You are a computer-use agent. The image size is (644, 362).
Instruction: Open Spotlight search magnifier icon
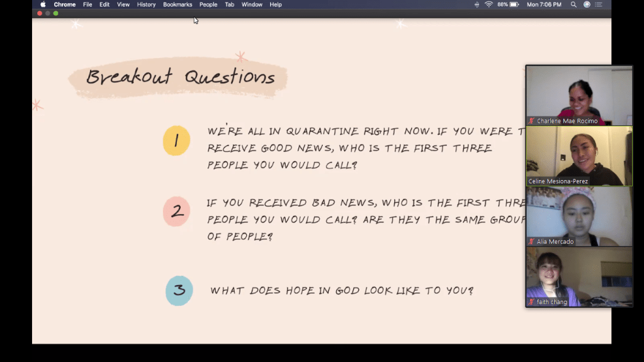pos(573,4)
